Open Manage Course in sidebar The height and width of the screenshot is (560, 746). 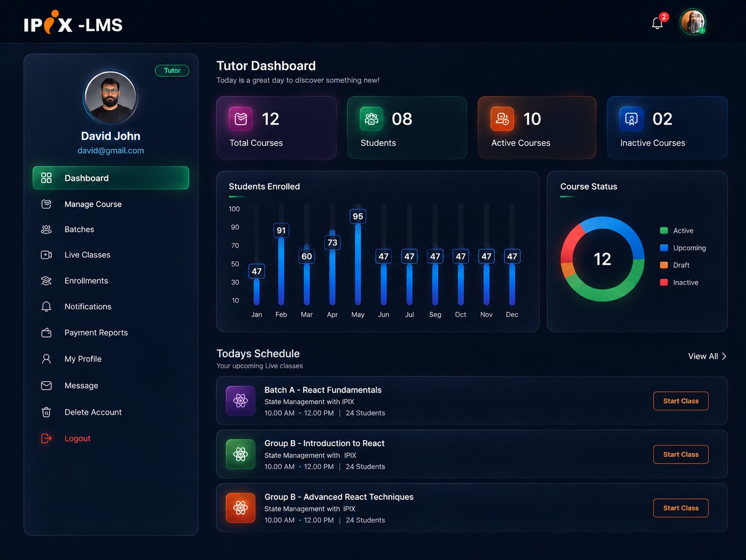click(93, 204)
